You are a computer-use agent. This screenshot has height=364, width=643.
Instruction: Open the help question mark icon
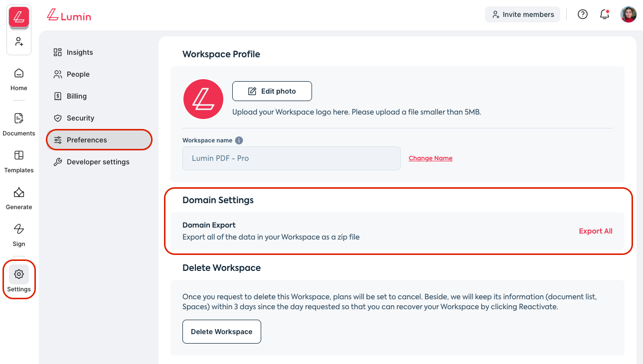(x=582, y=14)
